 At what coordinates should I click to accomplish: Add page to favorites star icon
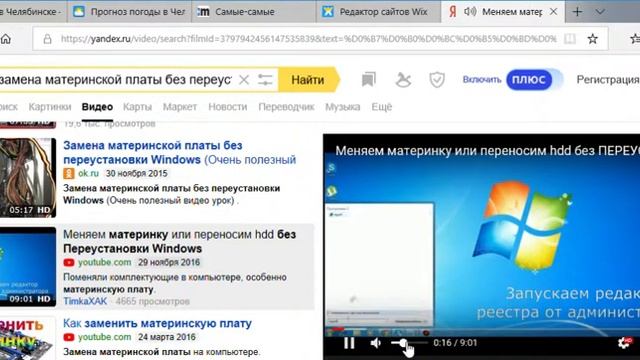point(593,39)
